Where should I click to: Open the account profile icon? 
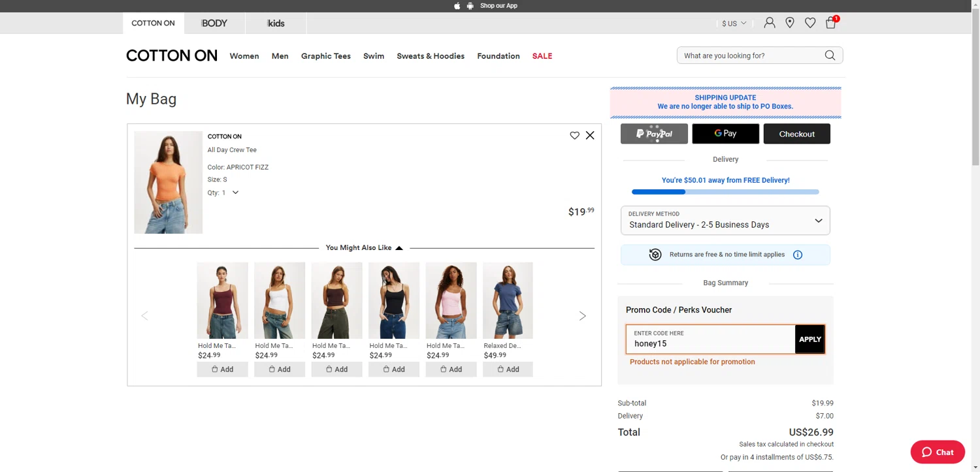(770, 23)
